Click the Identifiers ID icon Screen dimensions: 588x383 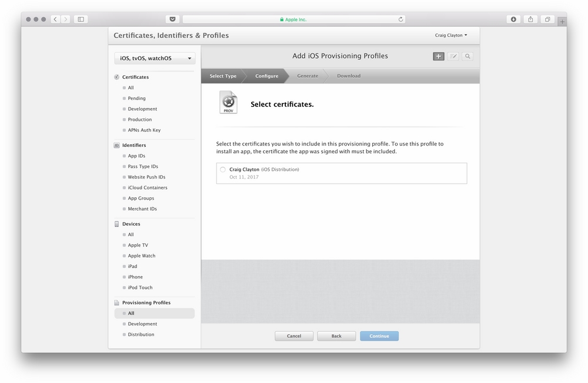pyautogui.click(x=116, y=145)
